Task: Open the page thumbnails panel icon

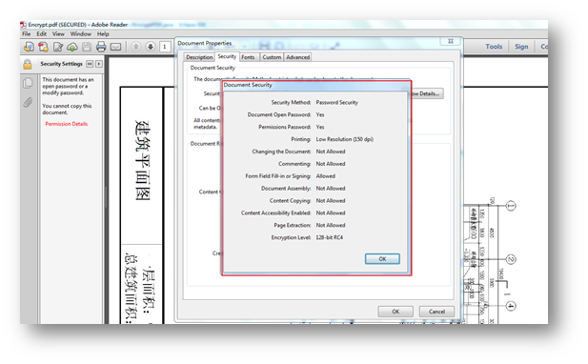Action: click(28, 83)
